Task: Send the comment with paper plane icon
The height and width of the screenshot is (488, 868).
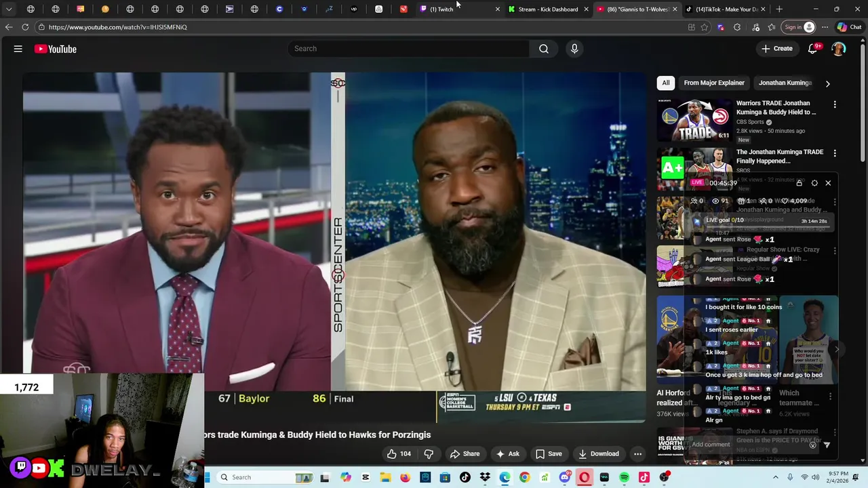Action: [x=827, y=445]
